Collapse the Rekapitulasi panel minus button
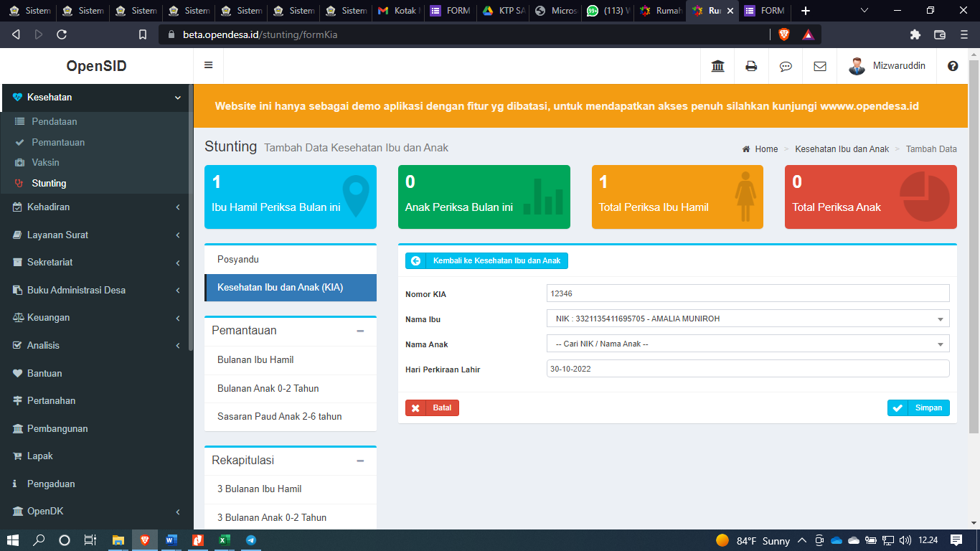 (x=360, y=461)
